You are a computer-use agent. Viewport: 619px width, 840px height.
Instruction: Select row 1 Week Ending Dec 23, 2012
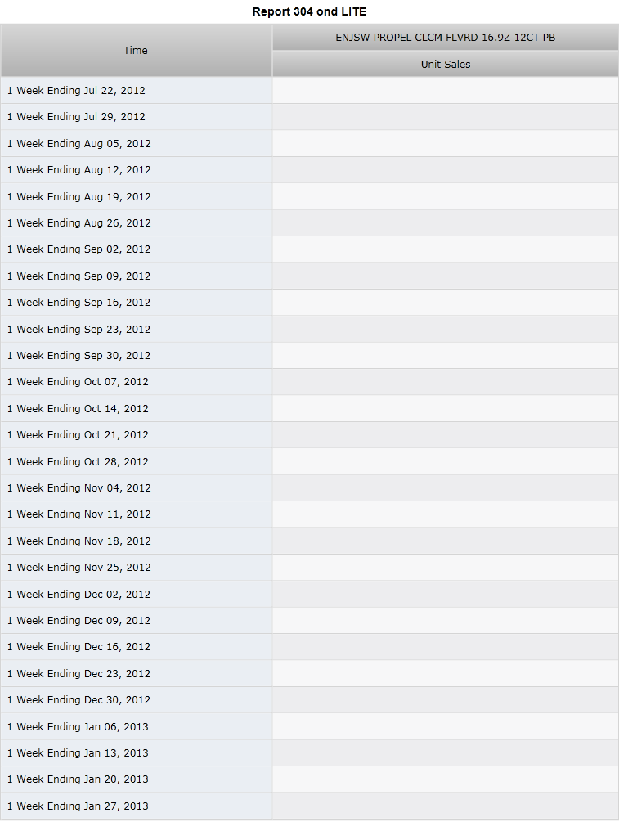309,673
